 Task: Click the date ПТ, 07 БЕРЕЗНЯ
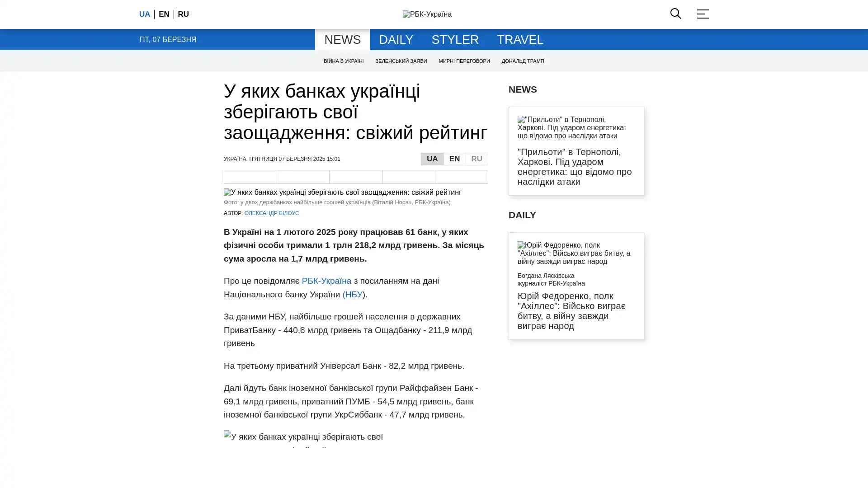pos(168,40)
